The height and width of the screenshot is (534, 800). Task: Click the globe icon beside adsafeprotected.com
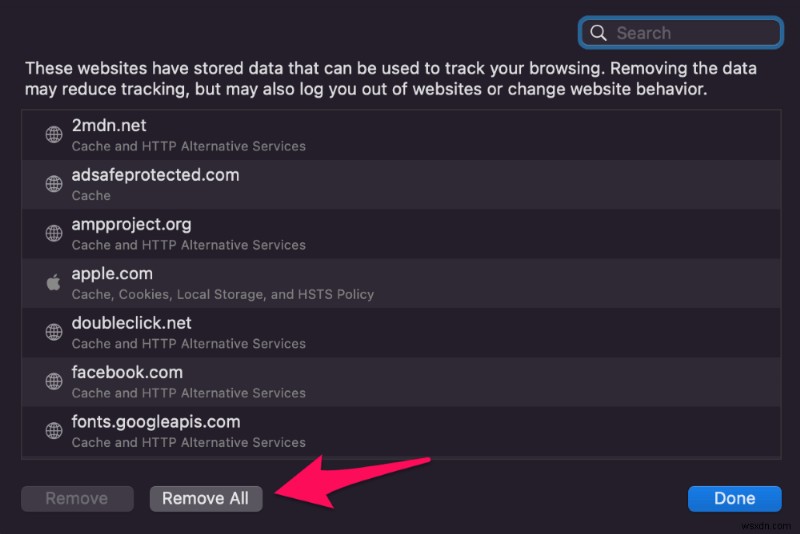[54, 184]
